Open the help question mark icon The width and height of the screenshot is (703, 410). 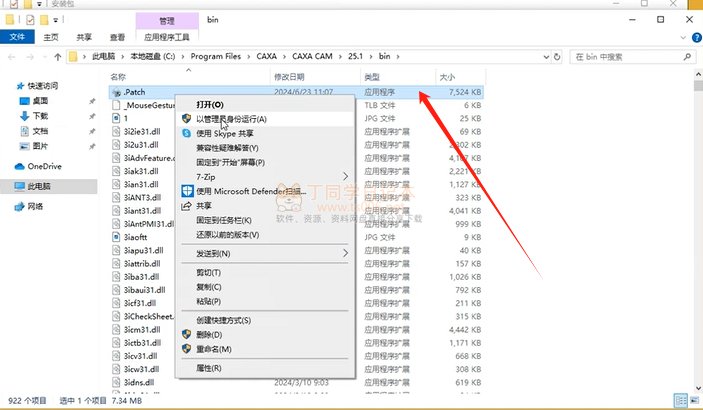point(697,38)
